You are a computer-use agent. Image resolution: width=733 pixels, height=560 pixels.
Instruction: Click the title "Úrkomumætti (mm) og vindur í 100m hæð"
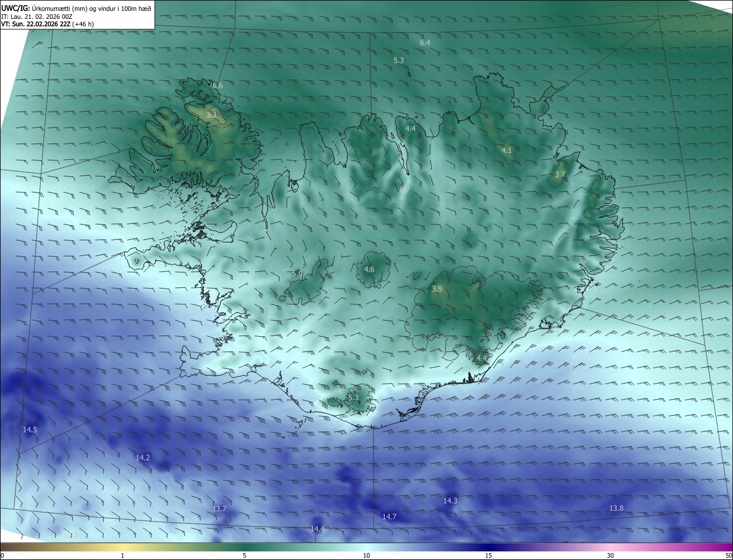92,9
